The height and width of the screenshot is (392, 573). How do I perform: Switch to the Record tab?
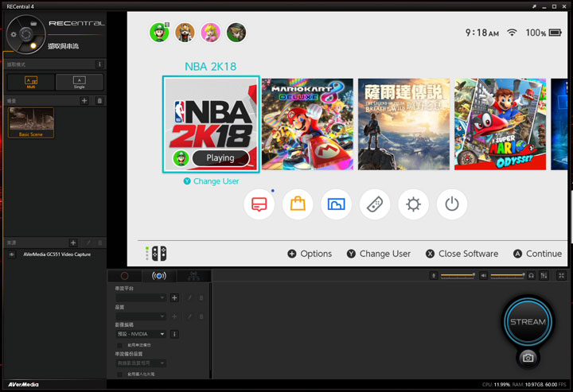click(x=125, y=276)
